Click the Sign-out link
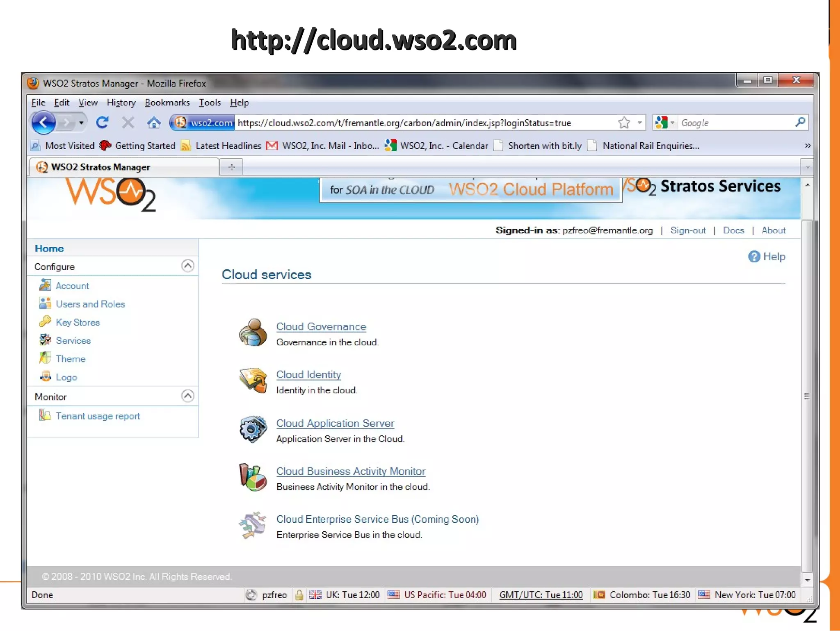 (688, 230)
